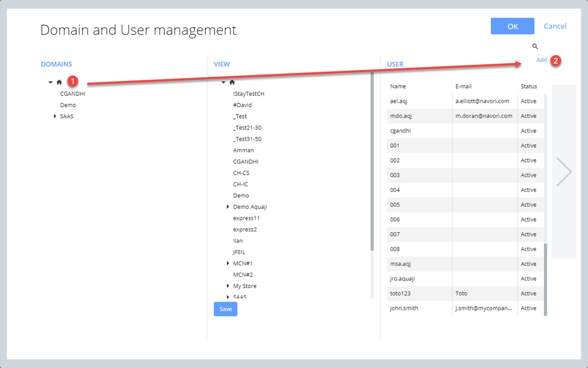Select the _Test21-30 view
This screenshot has width=588, height=368.
247,128
